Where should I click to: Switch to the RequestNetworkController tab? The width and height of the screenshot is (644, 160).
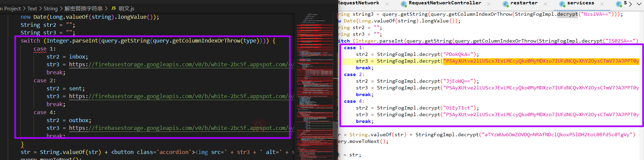tap(445, 3)
